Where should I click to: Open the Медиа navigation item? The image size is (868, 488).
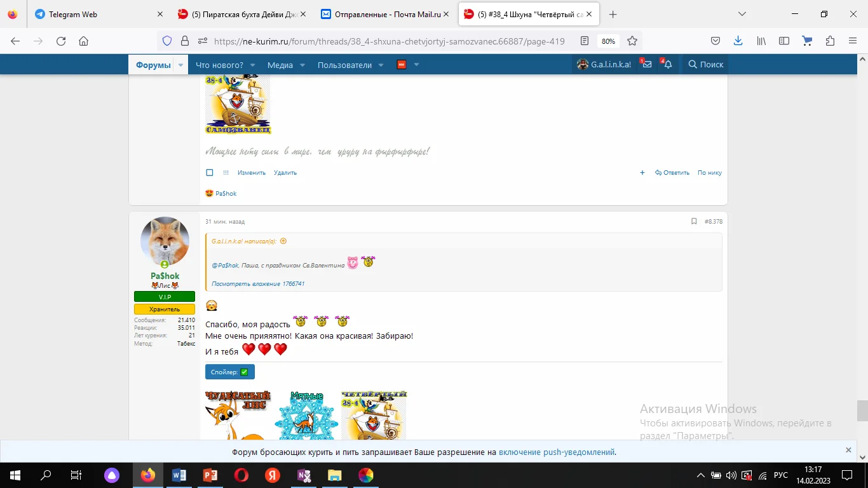pos(280,65)
